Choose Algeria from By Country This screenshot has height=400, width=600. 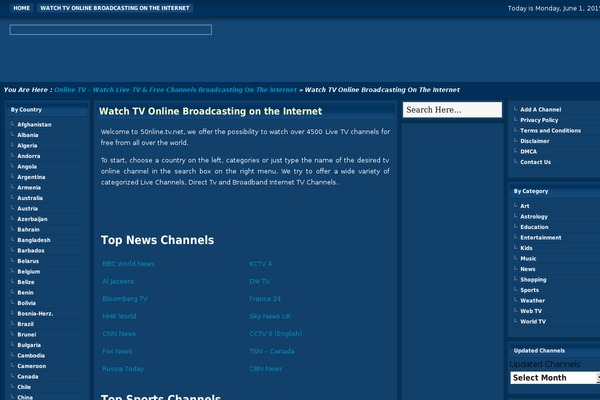[27, 146]
